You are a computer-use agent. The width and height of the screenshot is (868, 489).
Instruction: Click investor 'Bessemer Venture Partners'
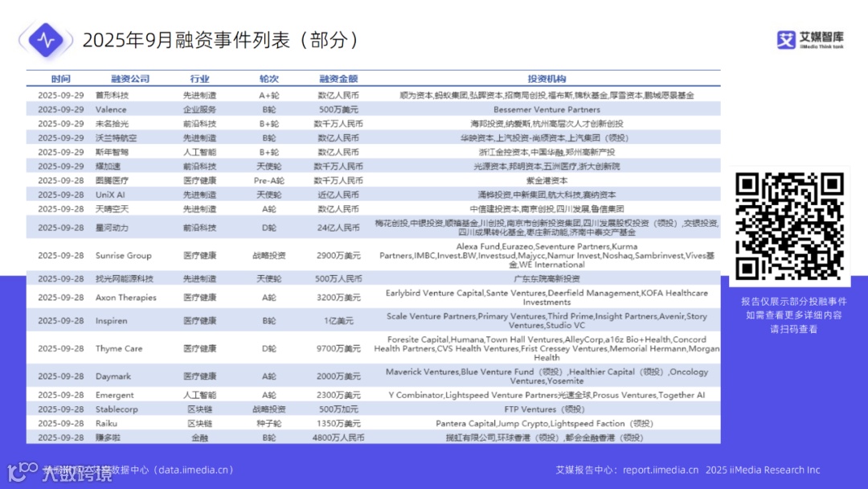(x=547, y=109)
